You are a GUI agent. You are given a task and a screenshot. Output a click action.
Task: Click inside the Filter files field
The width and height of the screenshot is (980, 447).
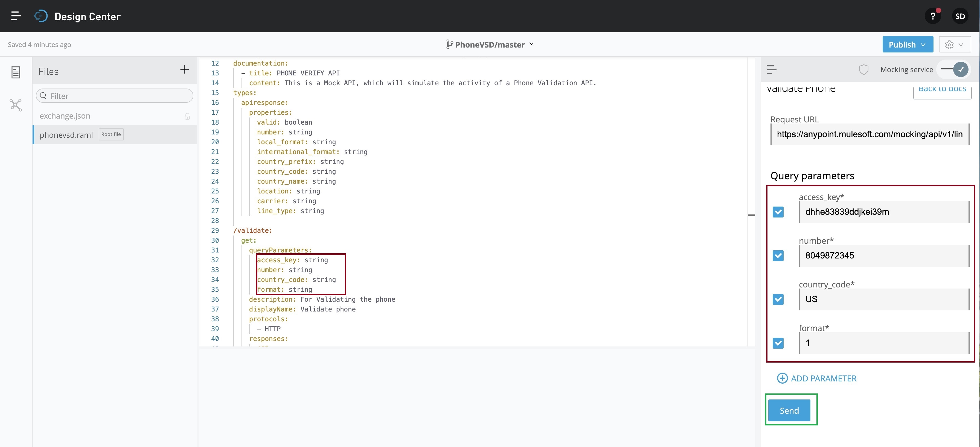[114, 95]
